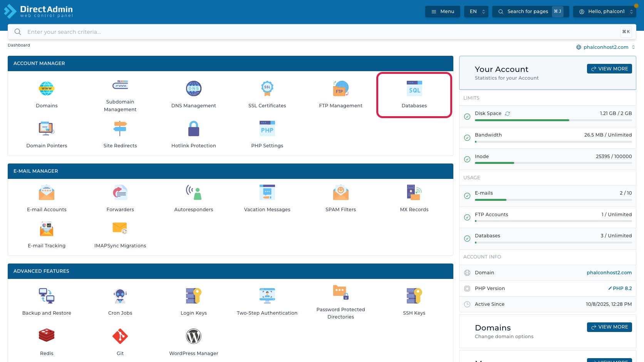Click the ⌘K shortcut badge in search
Screen dimensions: 644x362
click(x=626, y=32)
